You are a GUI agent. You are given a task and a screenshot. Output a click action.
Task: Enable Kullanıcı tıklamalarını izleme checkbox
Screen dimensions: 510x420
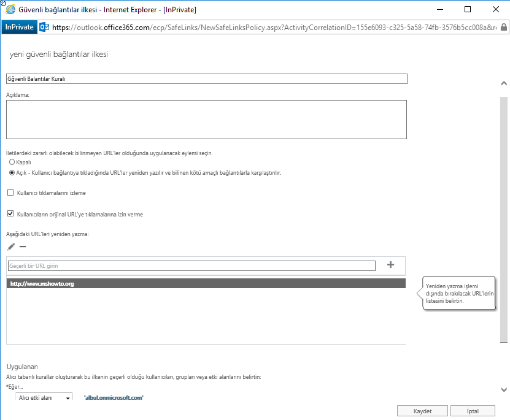point(10,193)
